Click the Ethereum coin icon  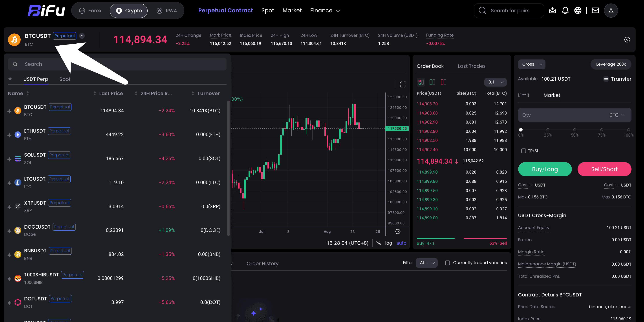18,134
